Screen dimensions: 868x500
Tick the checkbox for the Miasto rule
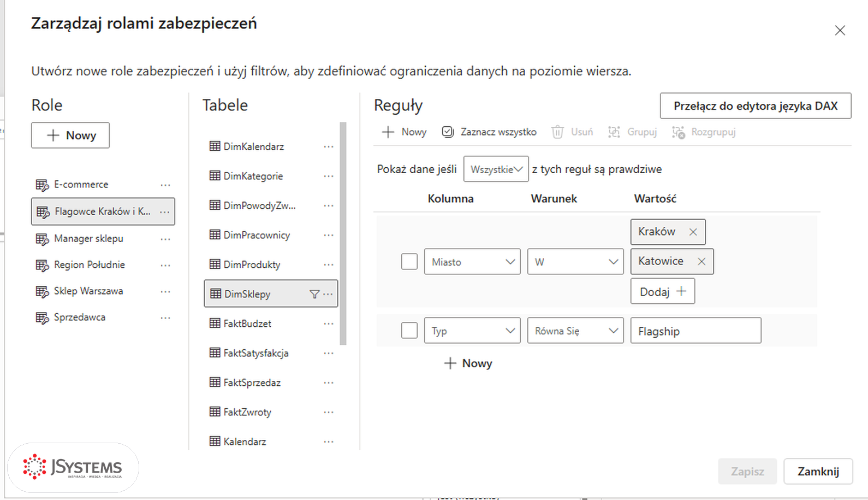[x=409, y=261]
